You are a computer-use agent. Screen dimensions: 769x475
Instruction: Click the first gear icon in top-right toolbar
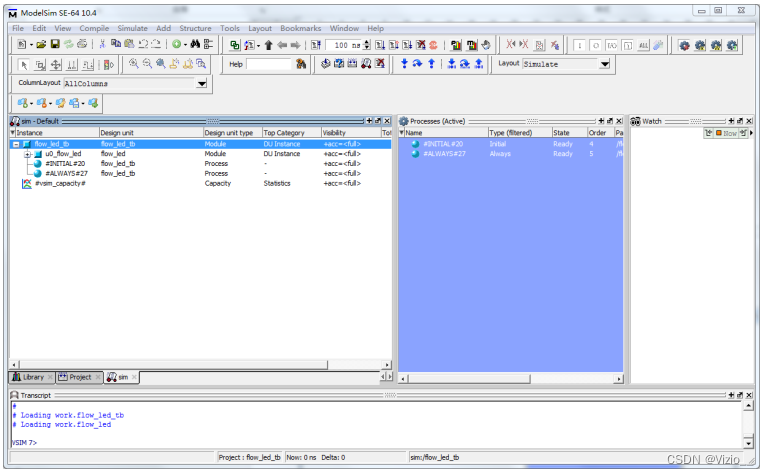(684, 46)
